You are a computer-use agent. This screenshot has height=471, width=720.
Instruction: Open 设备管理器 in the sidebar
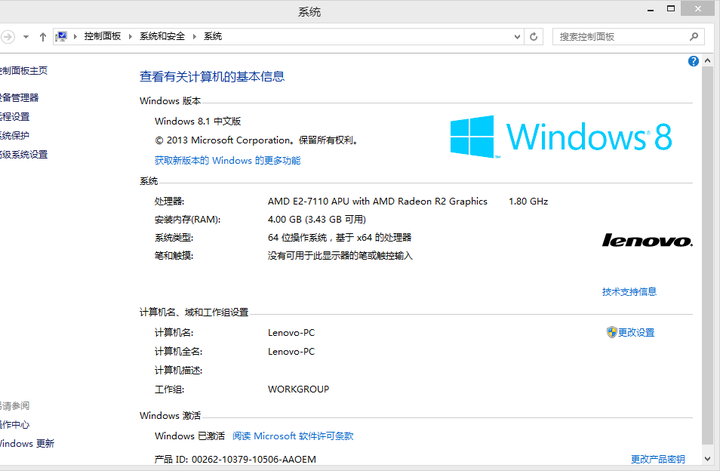19,97
